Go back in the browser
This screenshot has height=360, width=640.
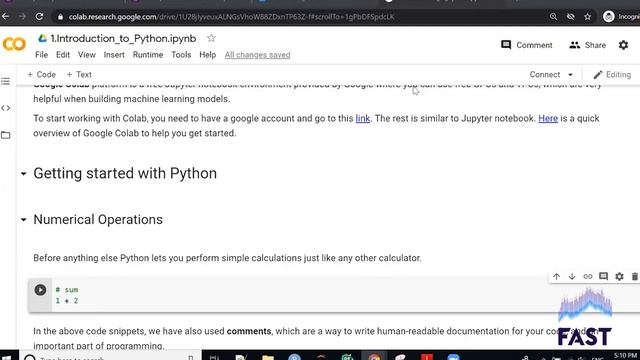tap(6, 17)
